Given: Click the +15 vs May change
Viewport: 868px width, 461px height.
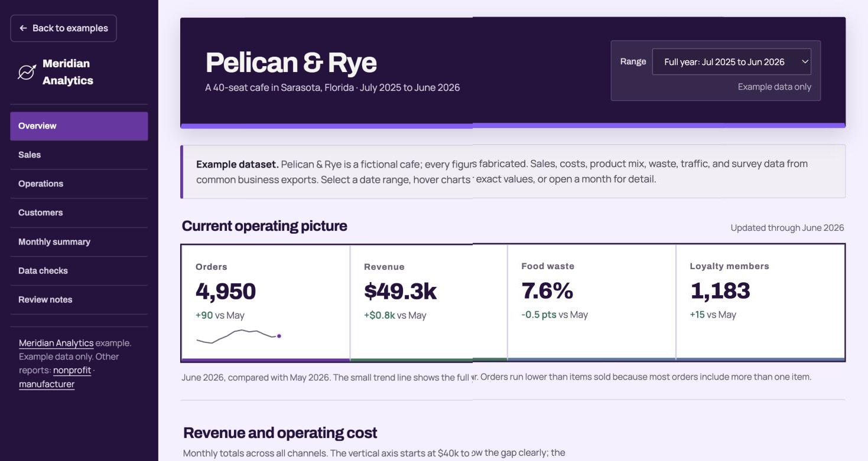Looking at the screenshot, I should (713, 315).
